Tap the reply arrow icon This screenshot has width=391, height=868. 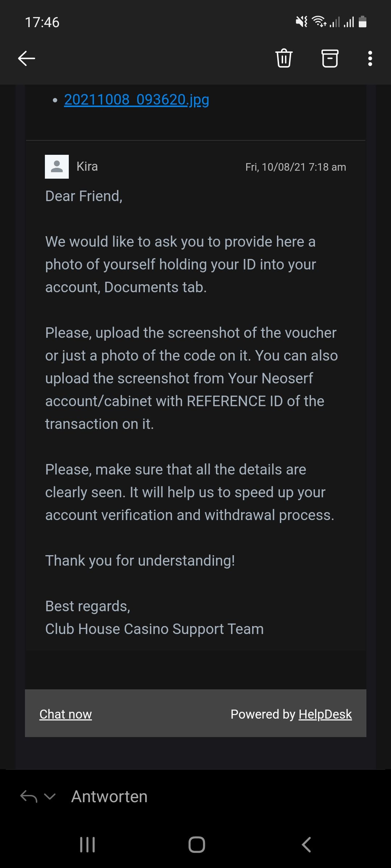pos(29,796)
